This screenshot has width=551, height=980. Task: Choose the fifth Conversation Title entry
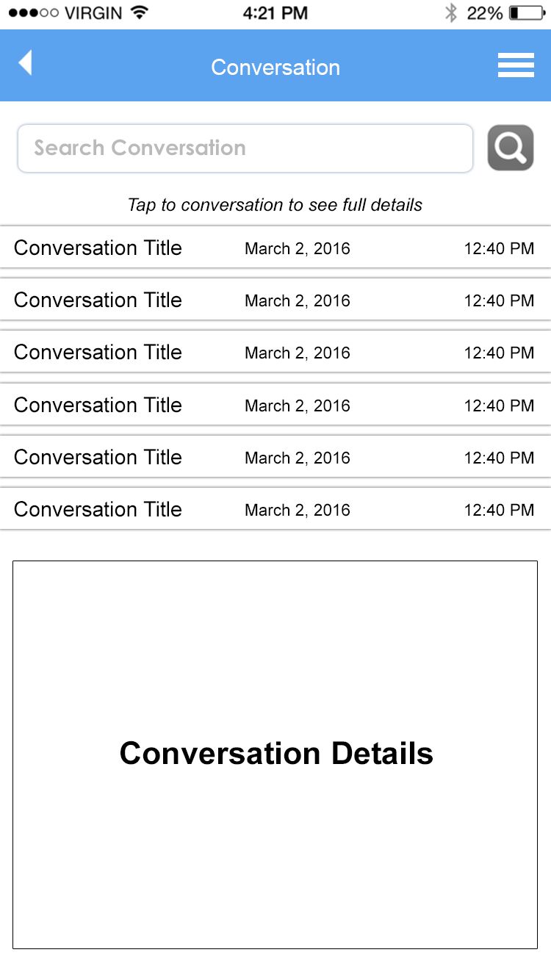point(98,458)
